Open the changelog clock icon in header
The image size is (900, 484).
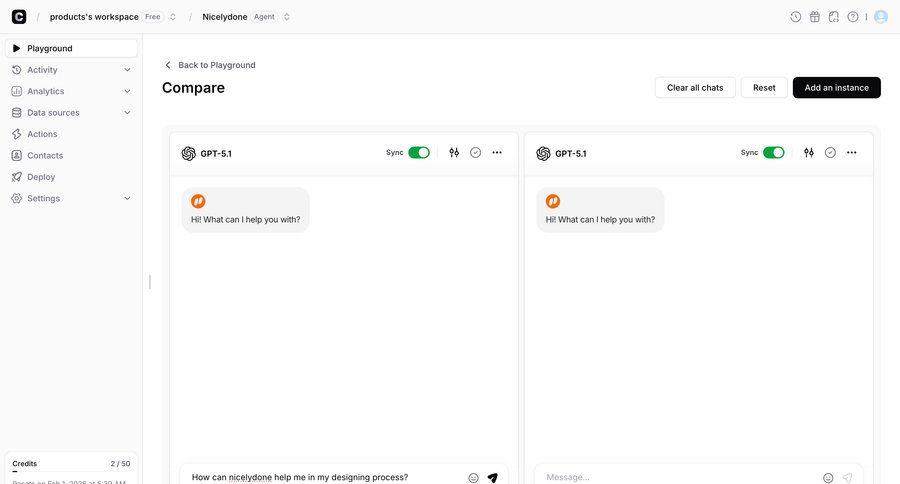[x=796, y=17]
